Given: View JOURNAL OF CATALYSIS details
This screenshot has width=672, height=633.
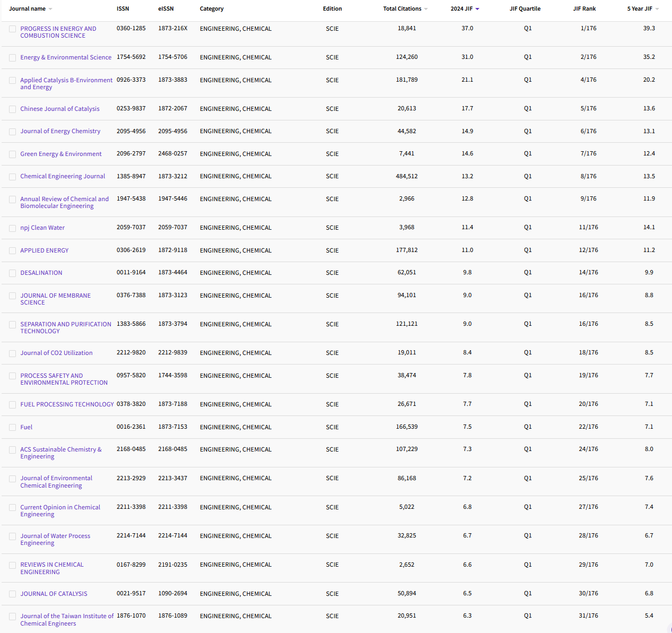Looking at the screenshot, I should click(54, 593).
